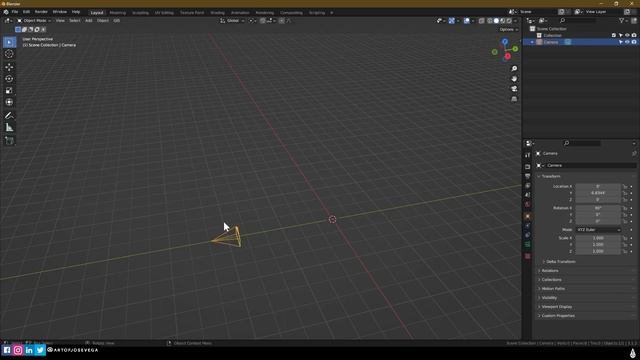Open the viewport Options dropdown

[509, 29]
